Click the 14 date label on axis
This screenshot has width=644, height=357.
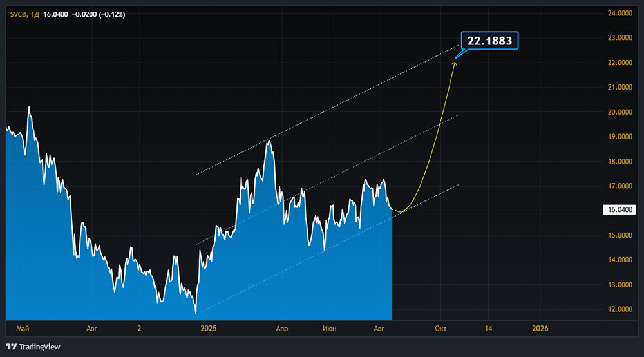pos(488,328)
